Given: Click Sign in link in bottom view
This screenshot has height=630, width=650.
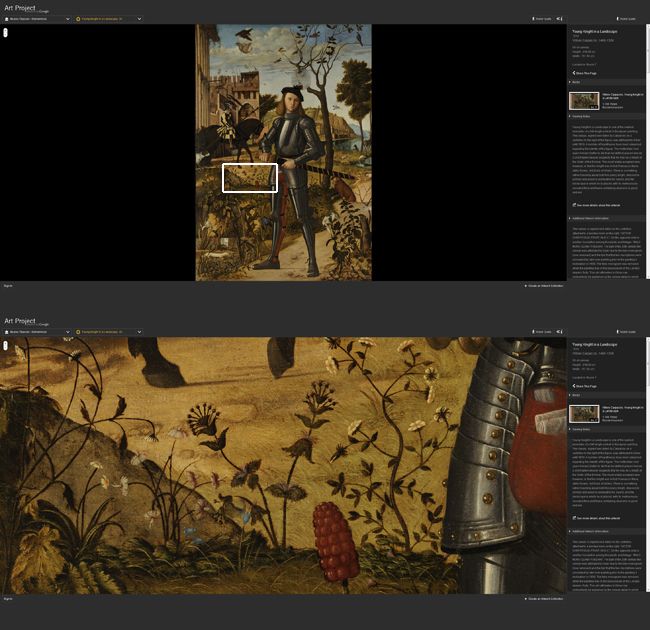Looking at the screenshot, I should [8, 598].
